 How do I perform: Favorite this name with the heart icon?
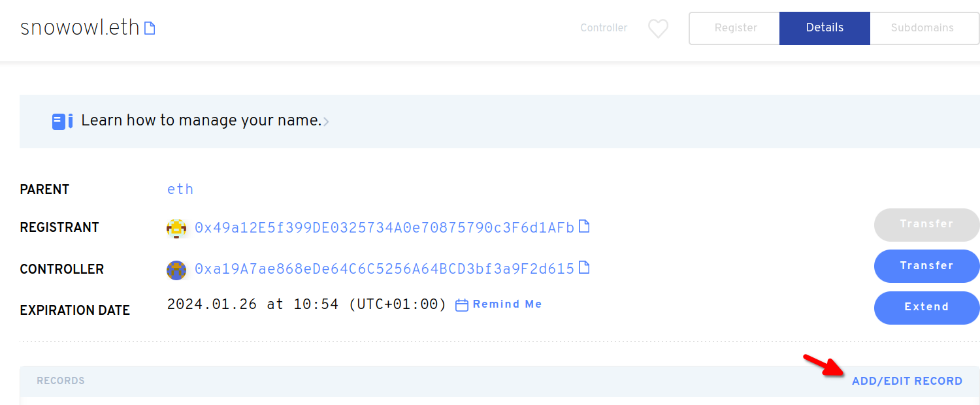[x=658, y=28]
